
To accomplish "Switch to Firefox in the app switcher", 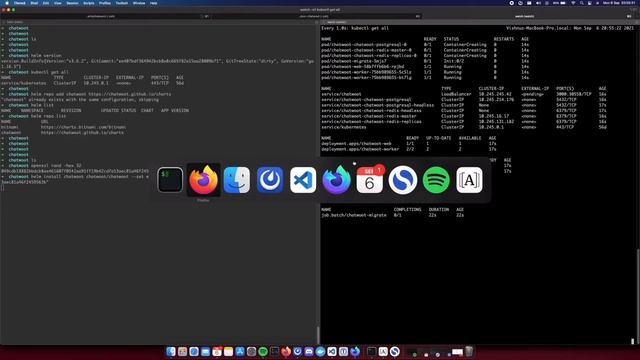I will point(203,180).
